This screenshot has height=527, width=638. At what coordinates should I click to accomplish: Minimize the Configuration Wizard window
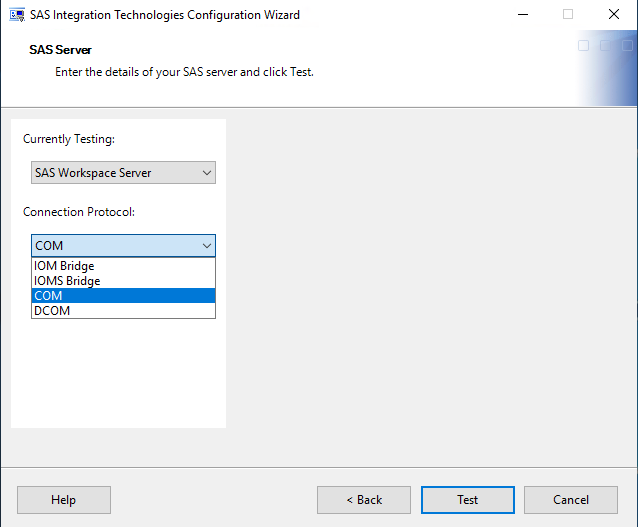(522, 15)
